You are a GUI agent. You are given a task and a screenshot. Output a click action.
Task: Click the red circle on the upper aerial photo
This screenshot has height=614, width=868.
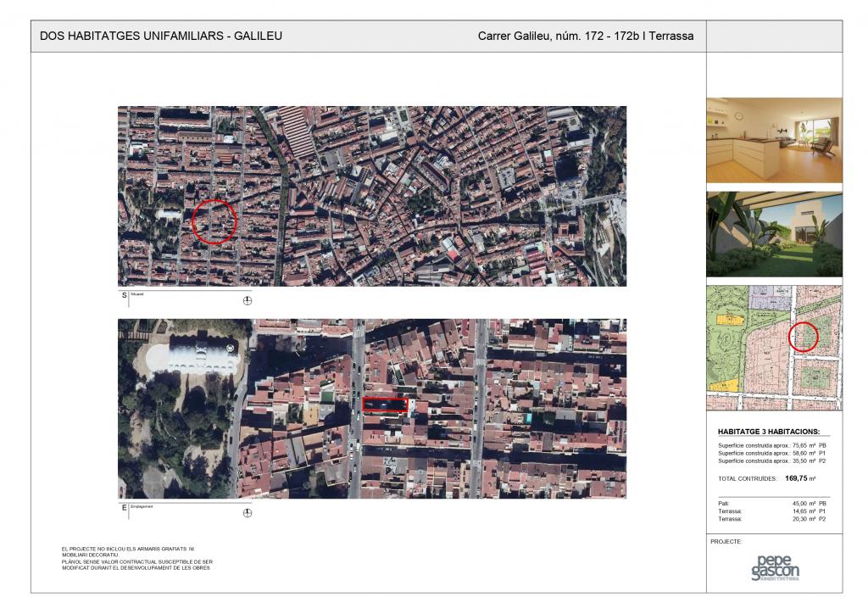tap(214, 222)
